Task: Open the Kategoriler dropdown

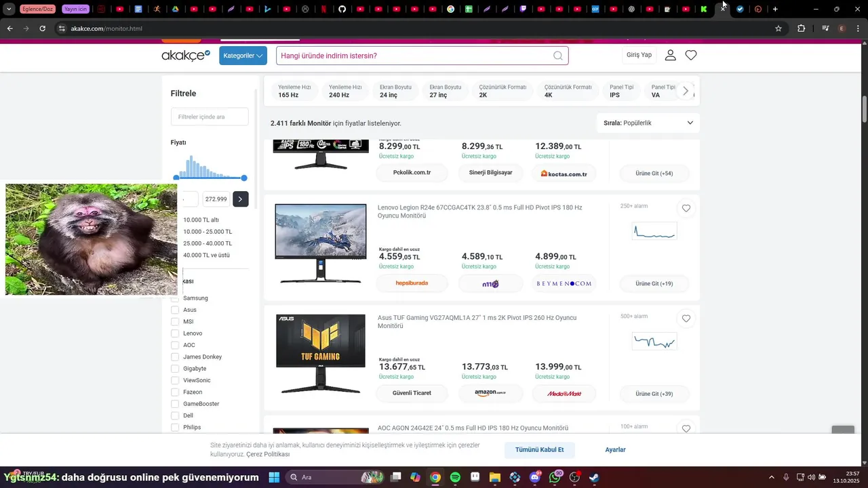Action: (x=243, y=56)
